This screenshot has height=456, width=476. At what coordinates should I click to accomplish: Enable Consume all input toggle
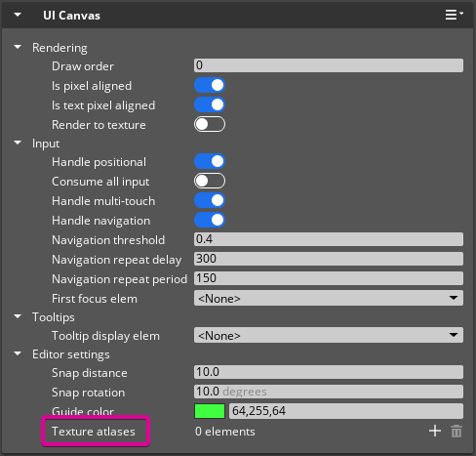[x=210, y=181]
